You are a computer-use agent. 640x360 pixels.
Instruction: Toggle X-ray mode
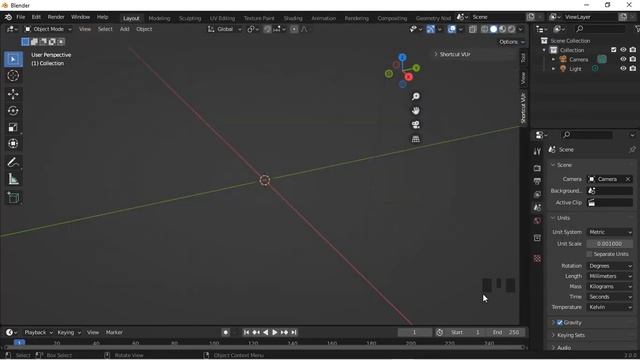473,29
